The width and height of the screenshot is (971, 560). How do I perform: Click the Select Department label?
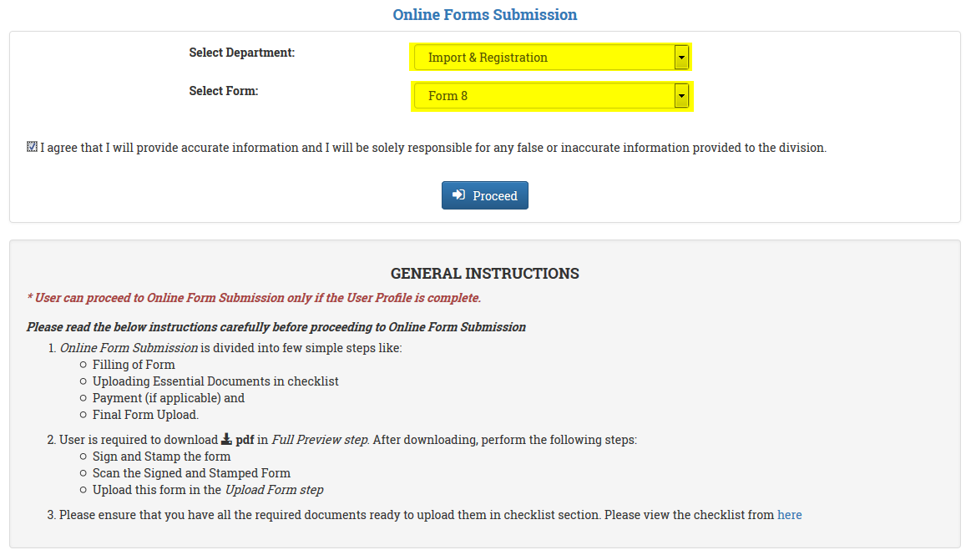[242, 53]
